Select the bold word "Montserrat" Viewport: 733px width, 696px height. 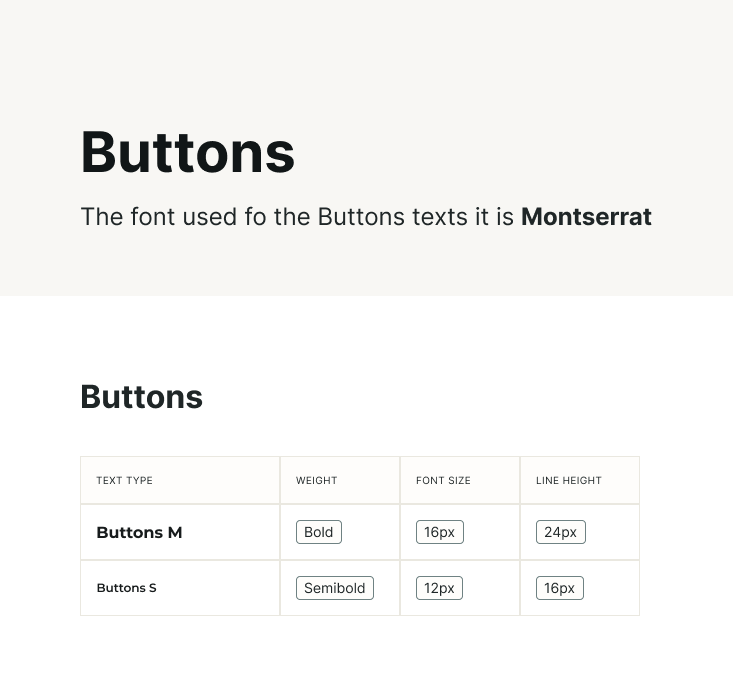pyautogui.click(x=586, y=217)
